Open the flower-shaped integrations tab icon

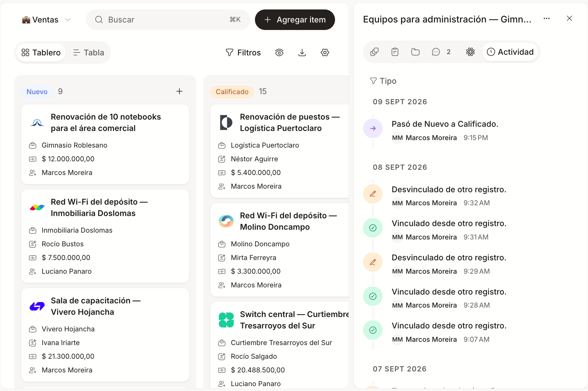click(470, 52)
